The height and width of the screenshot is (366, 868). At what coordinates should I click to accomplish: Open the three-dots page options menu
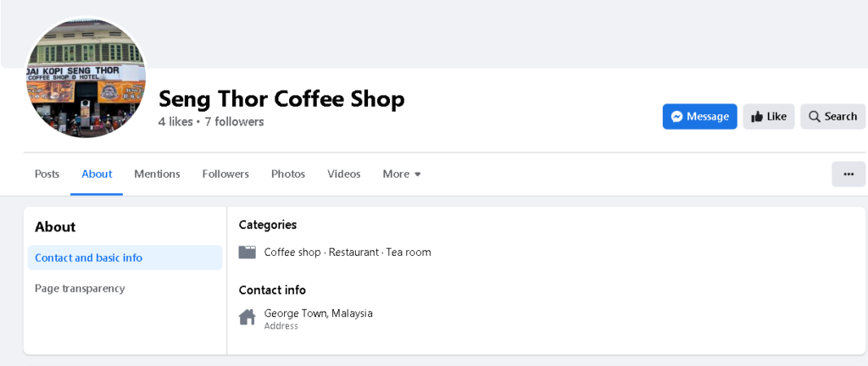click(x=849, y=175)
